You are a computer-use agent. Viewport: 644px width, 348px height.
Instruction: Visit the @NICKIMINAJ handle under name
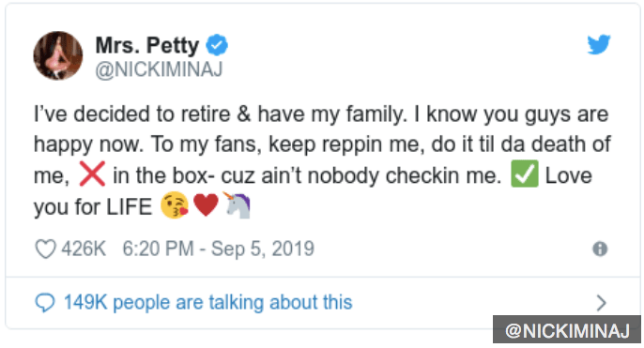coord(159,69)
